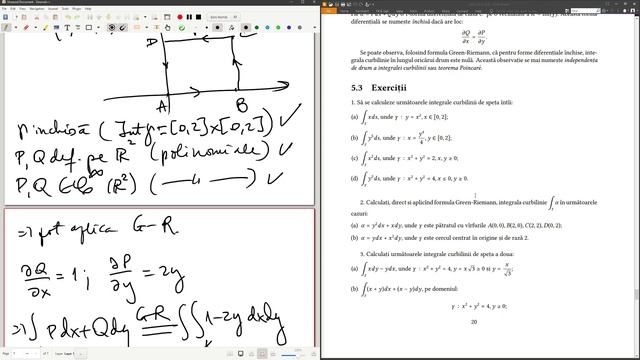Click the PDF viewer vertical scrollbar thumb
The height and width of the screenshot is (360, 640).
636,294
